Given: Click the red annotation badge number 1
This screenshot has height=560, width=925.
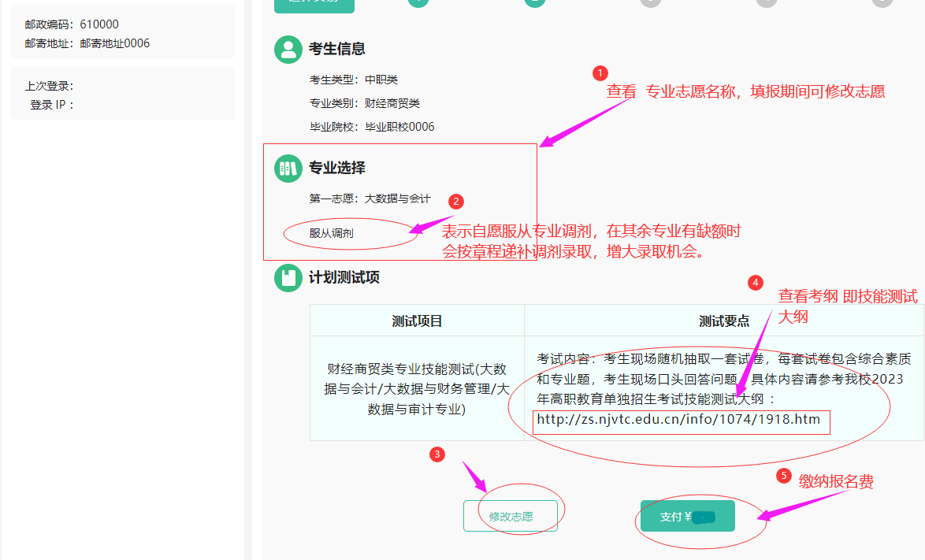Looking at the screenshot, I should [x=600, y=73].
